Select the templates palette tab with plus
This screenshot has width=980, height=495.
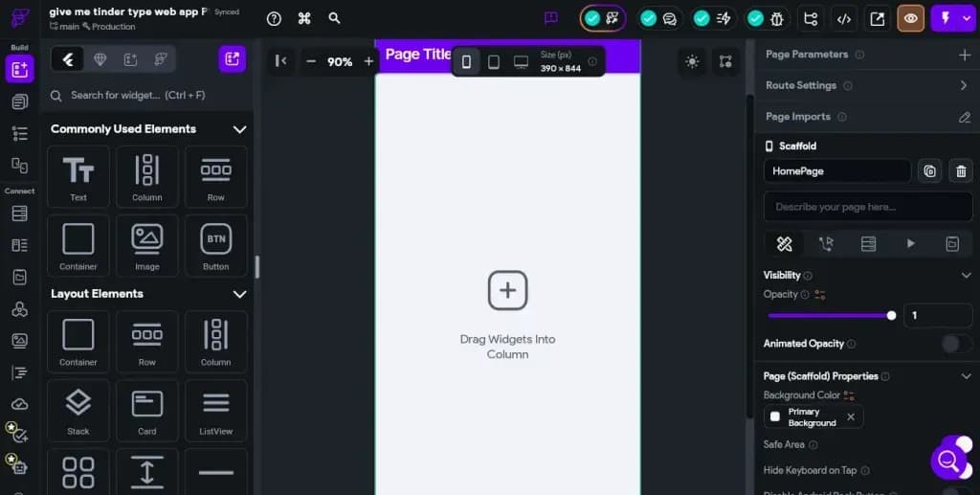[x=130, y=59]
